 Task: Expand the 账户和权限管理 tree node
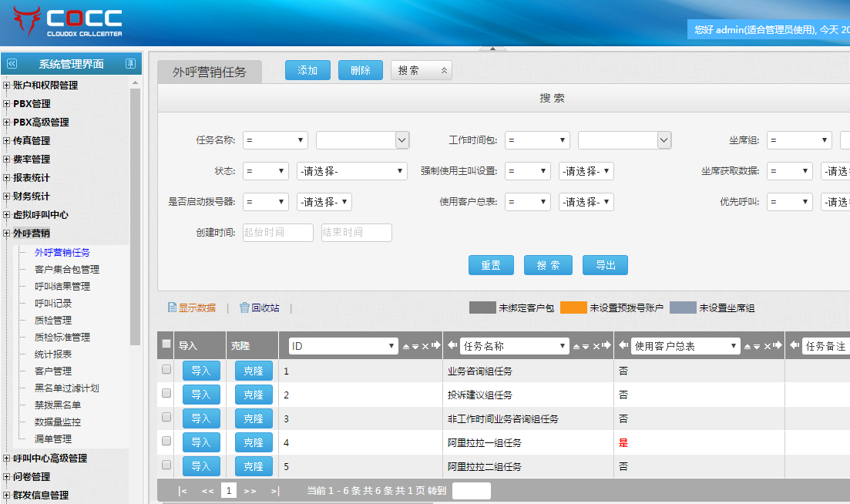pyautogui.click(x=7, y=86)
